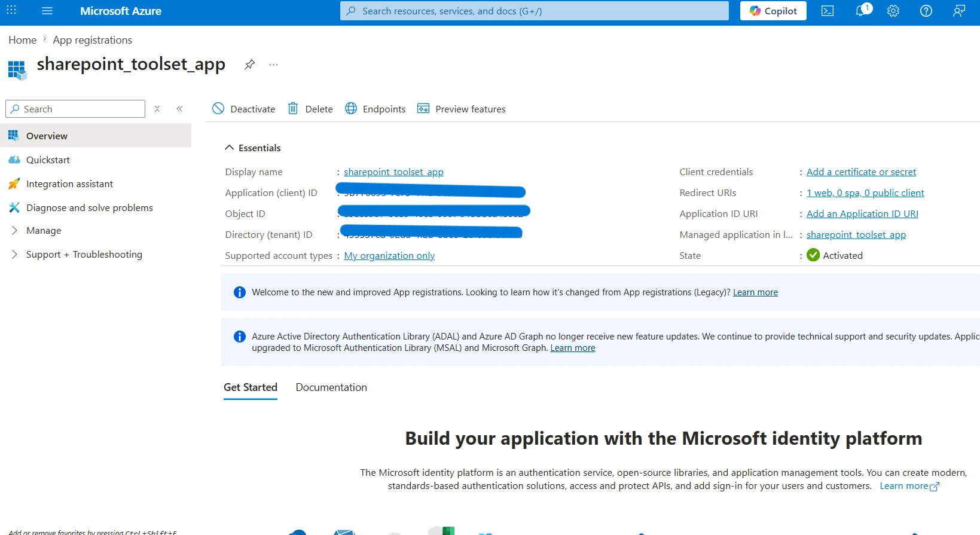Click the Delete command
The height and width of the screenshot is (535, 980).
(x=310, y=109)
